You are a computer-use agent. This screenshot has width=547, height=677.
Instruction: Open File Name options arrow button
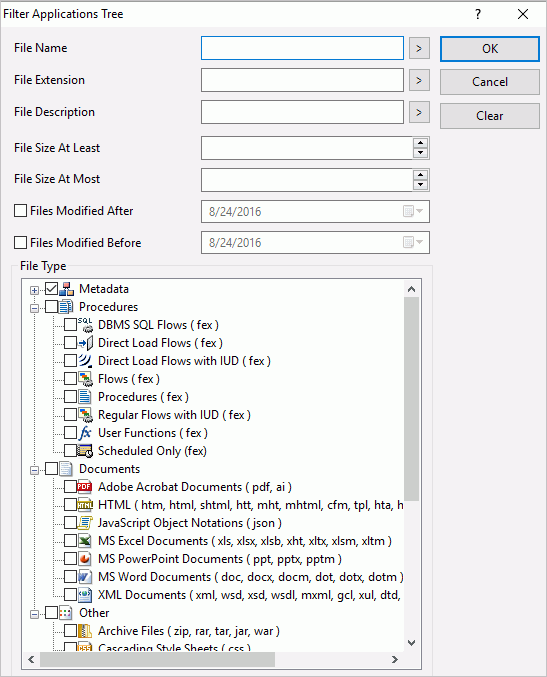[419, 48]
